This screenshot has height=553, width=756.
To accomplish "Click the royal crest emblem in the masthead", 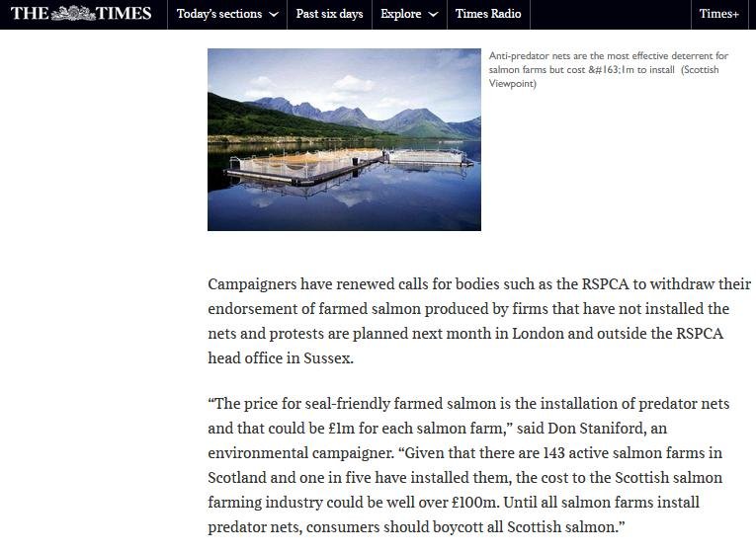I will (x=73, y=14).
